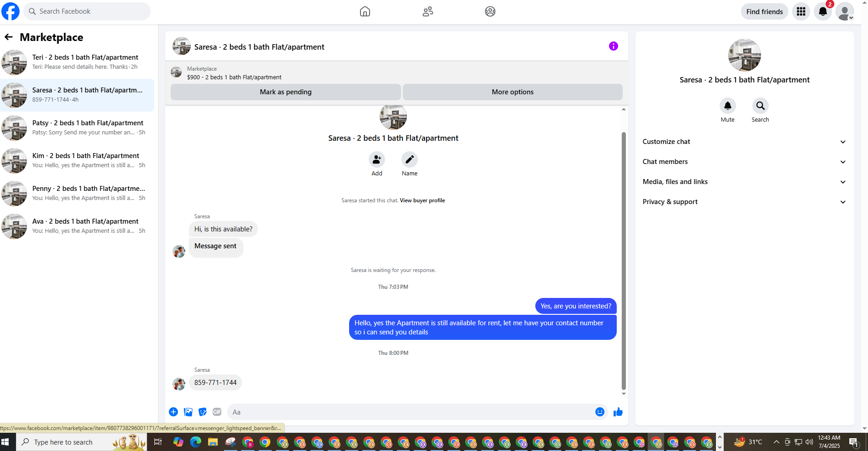The width and height of the screenshot is (868, 451).
Task: Edit chat name with pencil icon
Action: (x=410, y=159)
